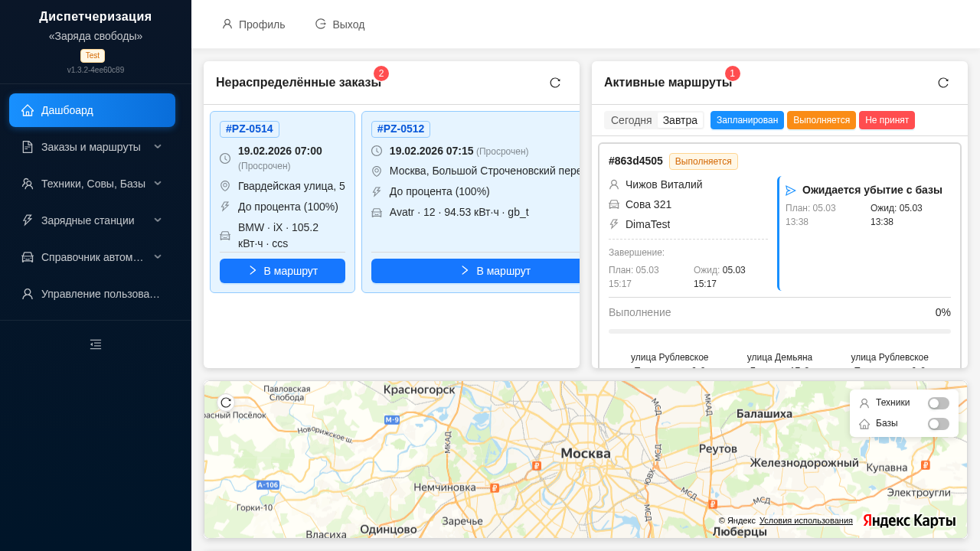Image resolution: width=980 pixels, height=551 pixels.
Task: Enable the Базы map toggle
Action: (x=938, y=424)
